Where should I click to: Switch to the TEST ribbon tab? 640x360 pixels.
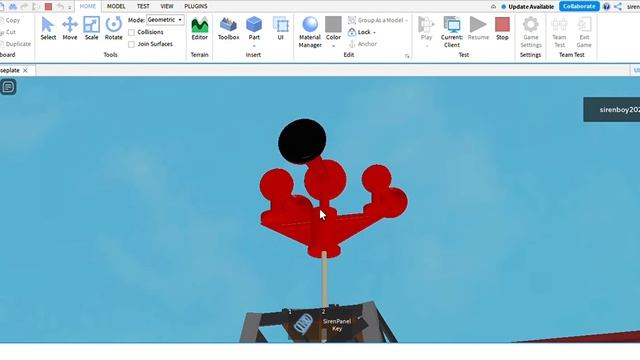coord(143,7)
